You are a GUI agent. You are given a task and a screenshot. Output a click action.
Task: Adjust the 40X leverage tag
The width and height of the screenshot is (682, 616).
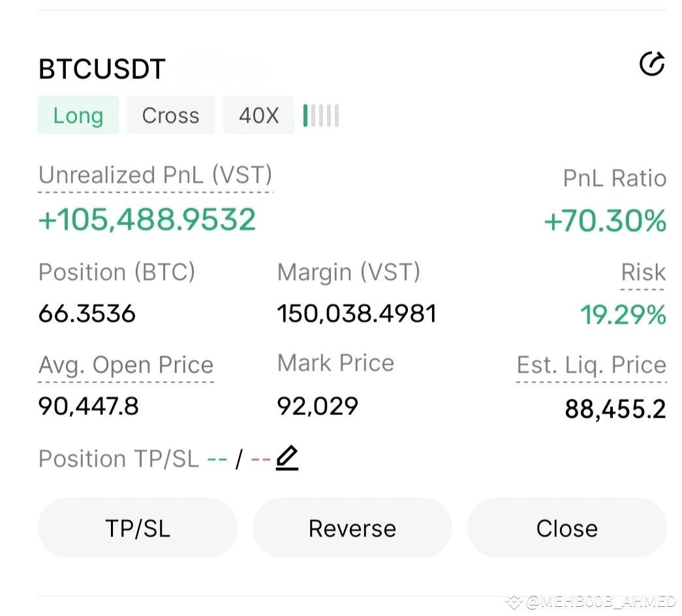(x=259, y=115)
